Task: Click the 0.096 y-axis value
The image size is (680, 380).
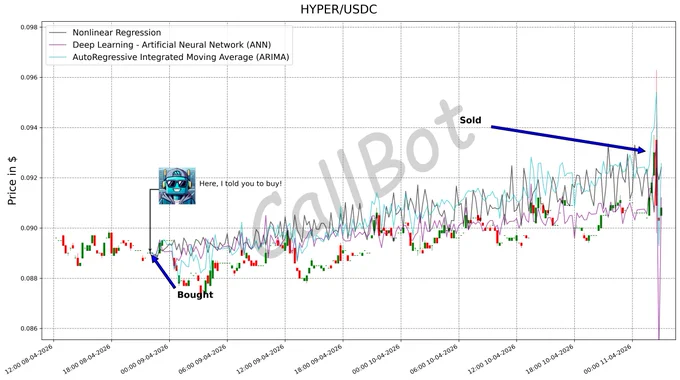Action: [x=29, y=77]
